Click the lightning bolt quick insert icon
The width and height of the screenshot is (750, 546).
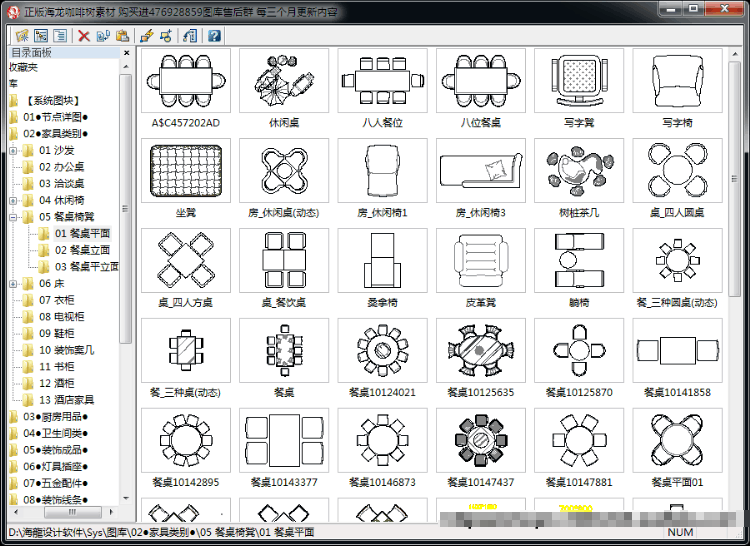(x=147, y=35)
